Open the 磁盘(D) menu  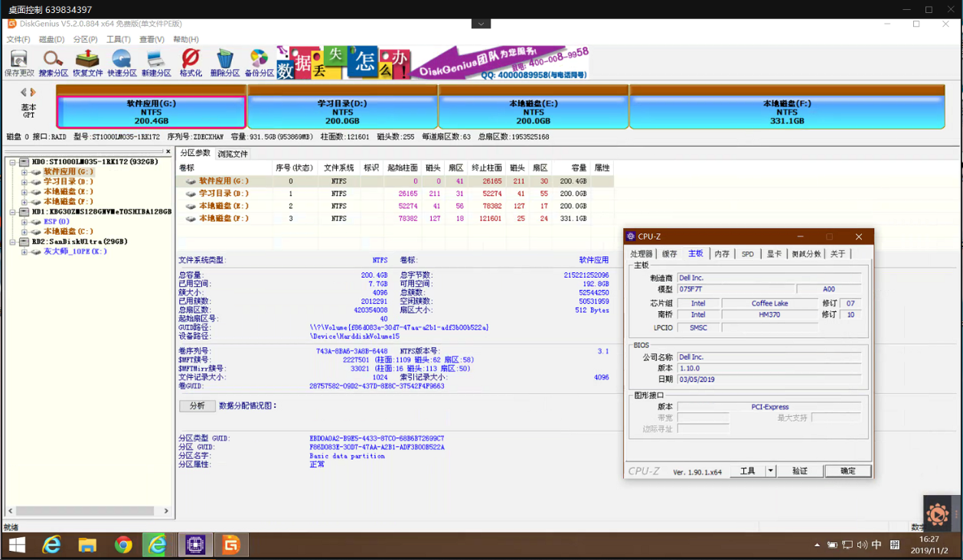[51, 39]
